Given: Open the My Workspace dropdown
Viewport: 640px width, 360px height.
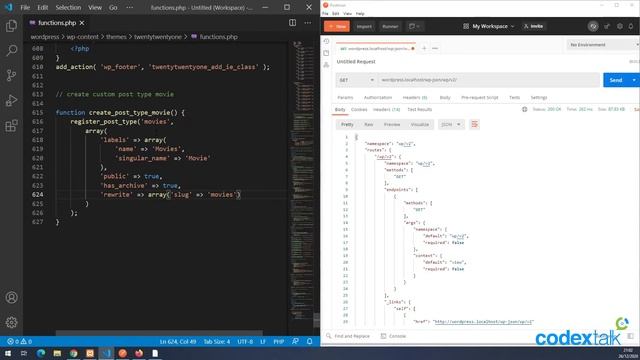Looking at the screenshot, I should click(489, 26).
